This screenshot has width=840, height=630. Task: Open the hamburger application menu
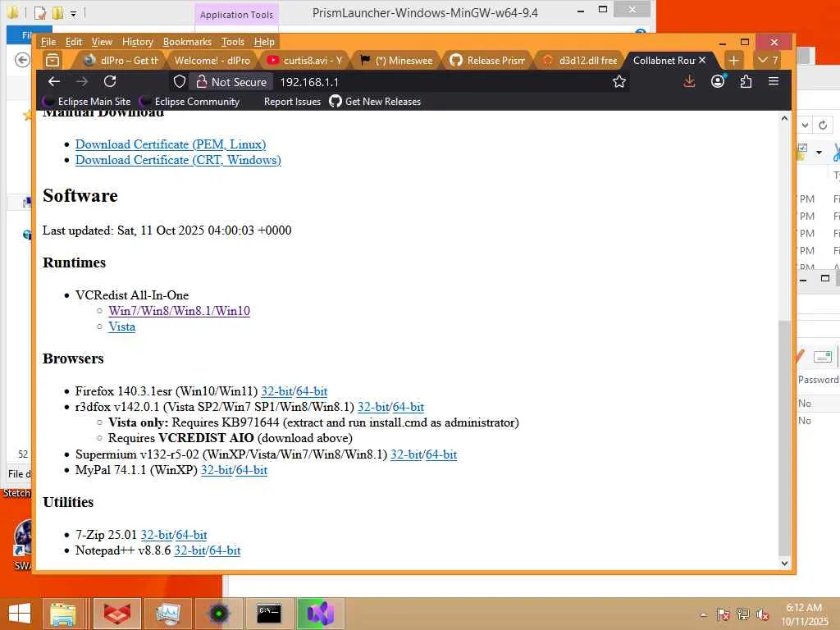tap(774, 81)
